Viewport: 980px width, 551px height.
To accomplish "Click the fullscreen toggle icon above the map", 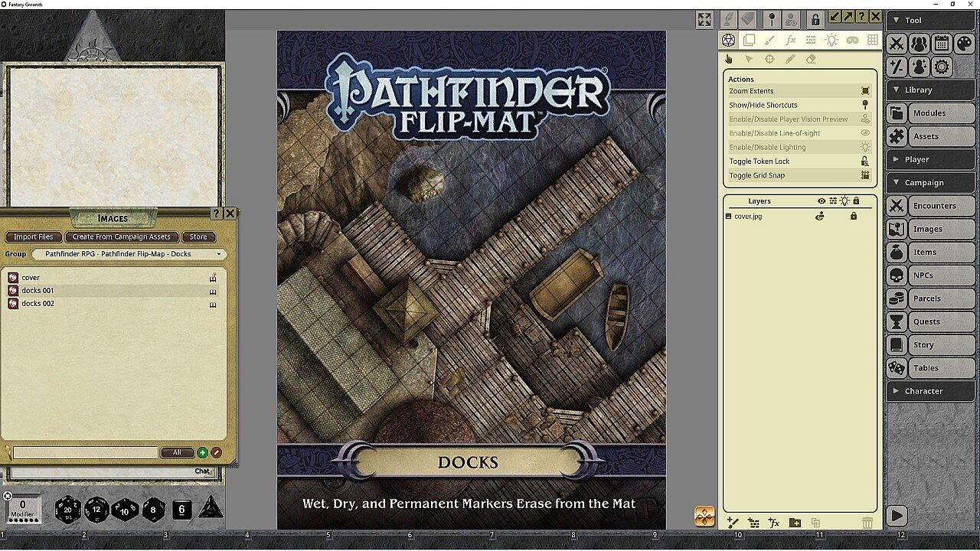I will pyautogui.click(x=704, y=20).
